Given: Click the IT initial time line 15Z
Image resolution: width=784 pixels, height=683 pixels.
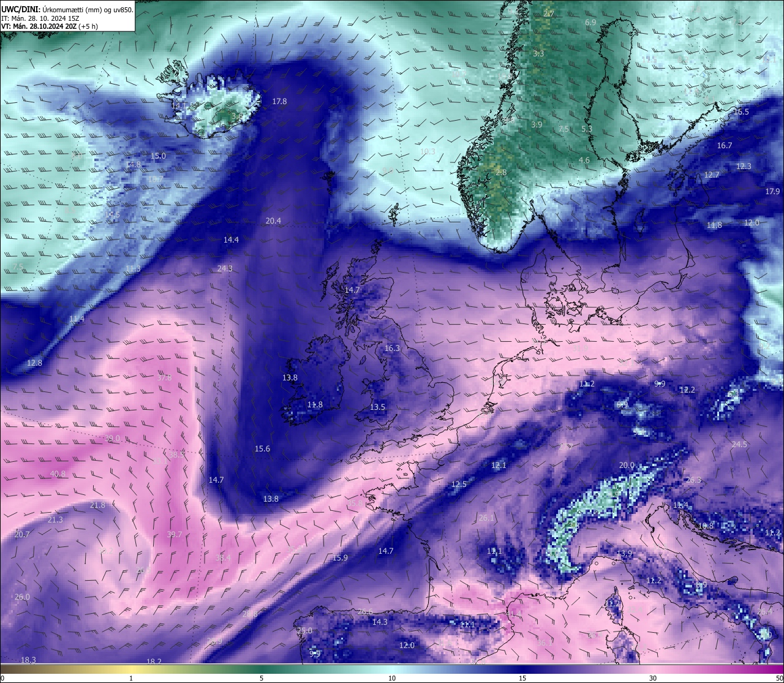Looking at the screenshot, I should point(40,18).
